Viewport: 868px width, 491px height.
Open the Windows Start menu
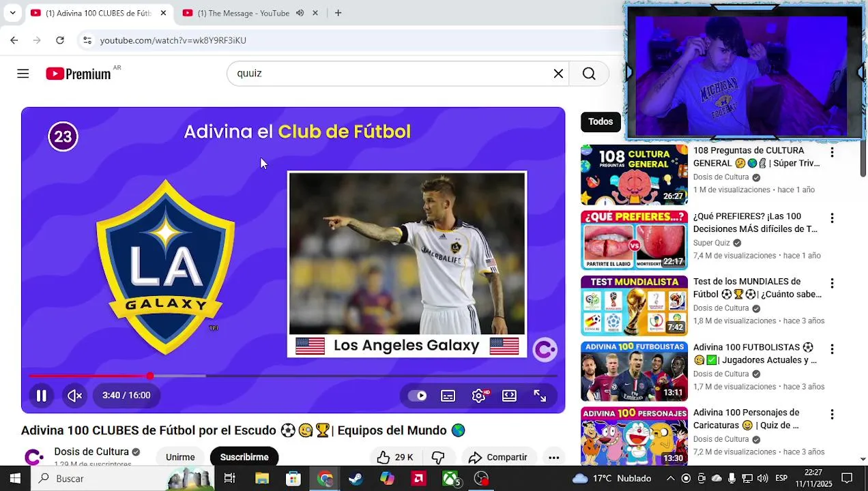pos(15,479)
